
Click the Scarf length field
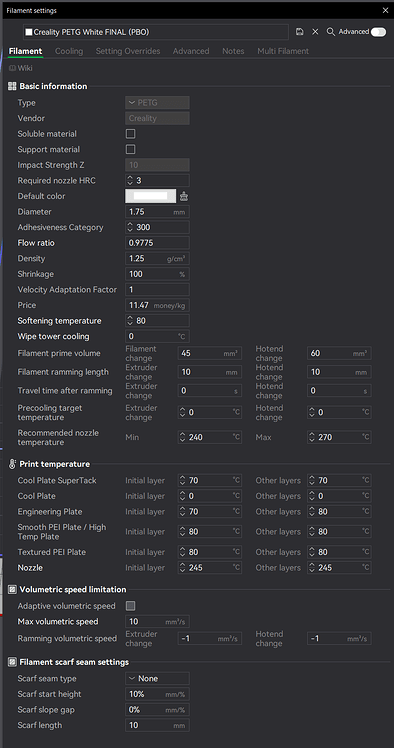(x=157, y=725)
